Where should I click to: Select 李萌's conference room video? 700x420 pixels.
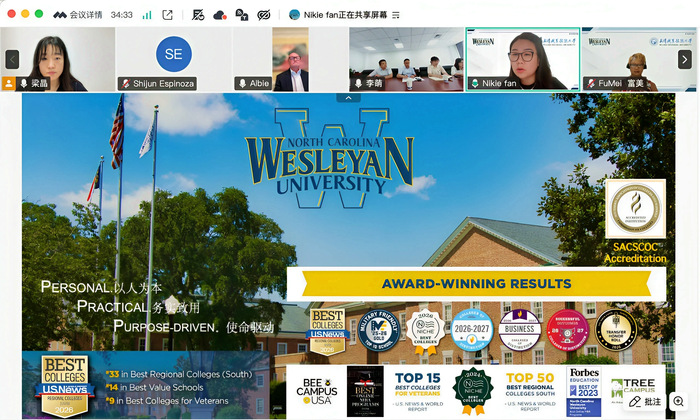[406, 59]
